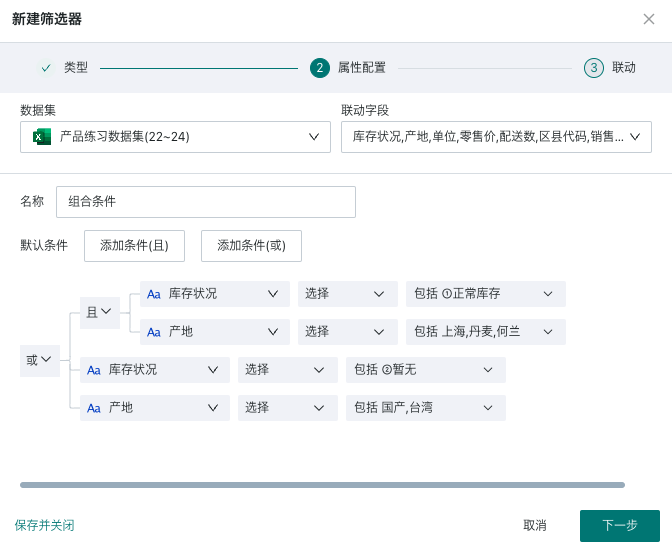Close the new filter dialog
This screenshot has height=548, width=672.
click(x=649, y=19)
